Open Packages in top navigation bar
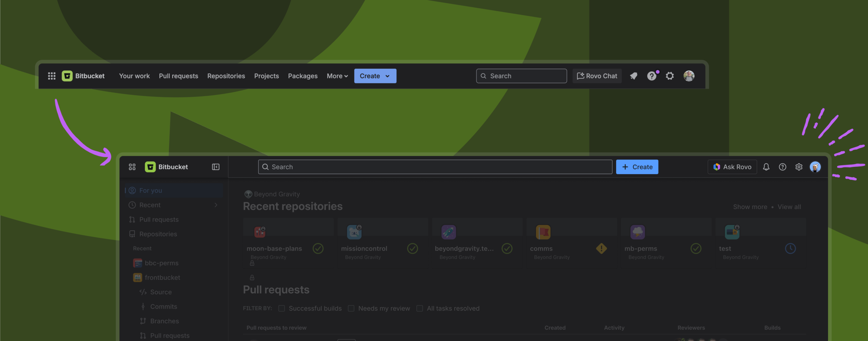 [303, 76]
